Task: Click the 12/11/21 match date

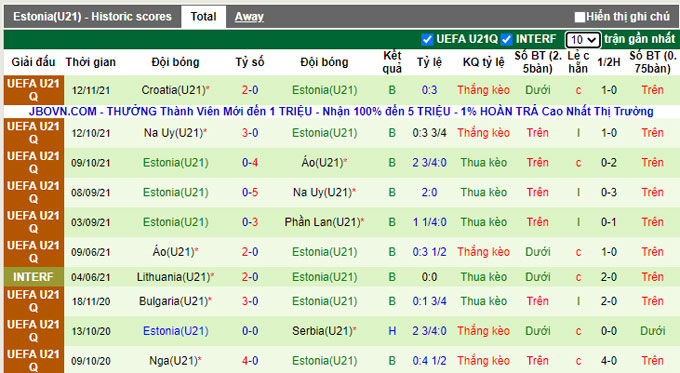Action: click(x=91, y=90)
